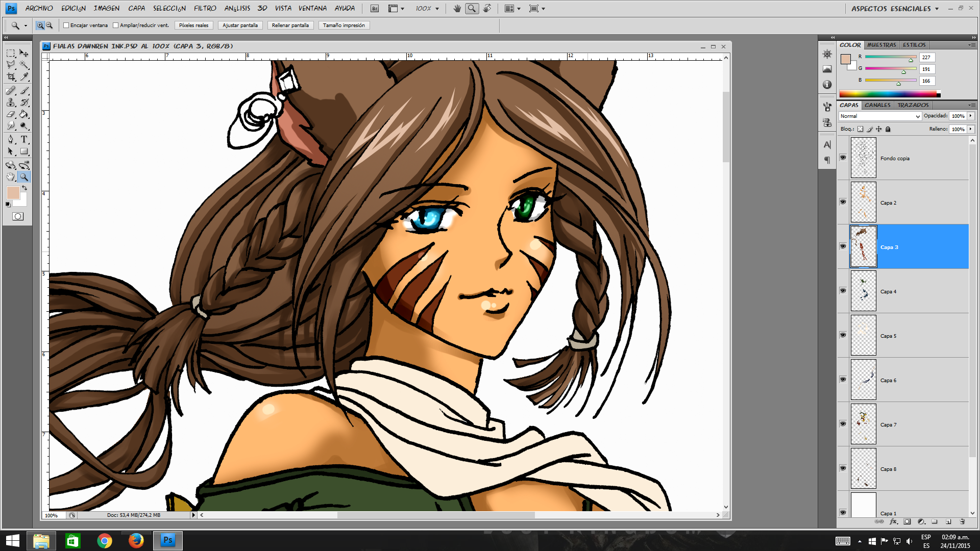This screenshot has height=551, width=980.
Task: Click the fx layer style icon
Action: tap(893, 521)
